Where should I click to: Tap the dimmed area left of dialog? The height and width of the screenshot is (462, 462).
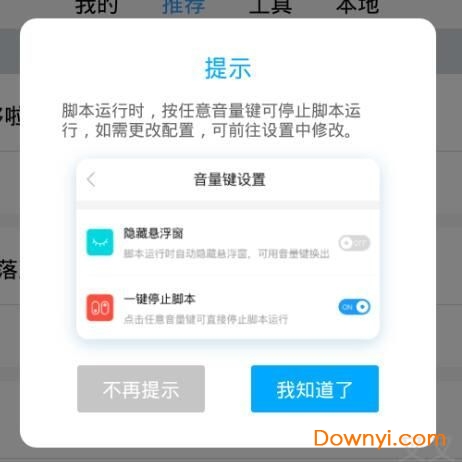click(9, 200)
